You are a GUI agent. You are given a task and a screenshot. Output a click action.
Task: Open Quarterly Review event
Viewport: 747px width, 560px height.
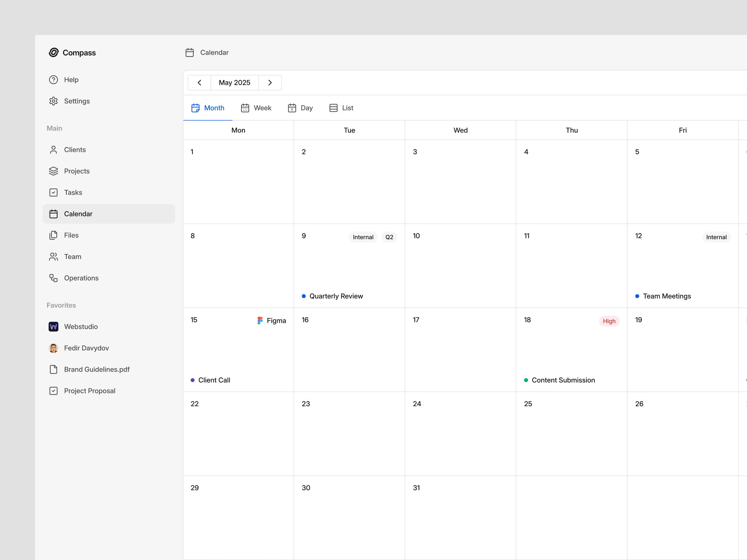[336, 296]
